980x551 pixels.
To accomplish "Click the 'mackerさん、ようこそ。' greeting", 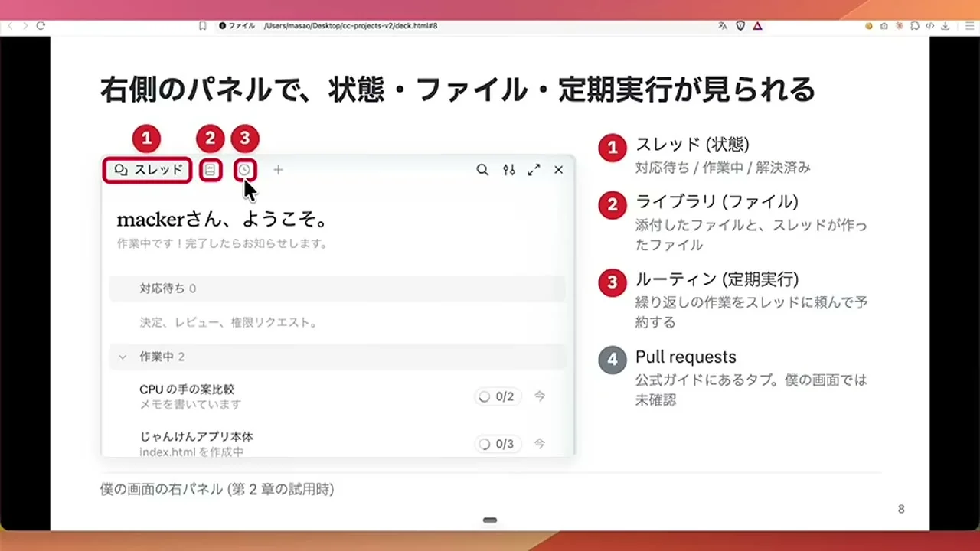I will (x=223, y=220).
